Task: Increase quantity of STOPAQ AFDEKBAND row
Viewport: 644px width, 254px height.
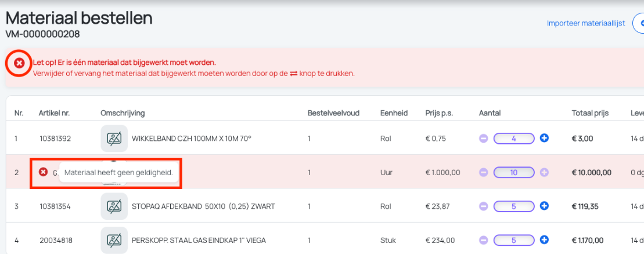Action: click(544, 206)
